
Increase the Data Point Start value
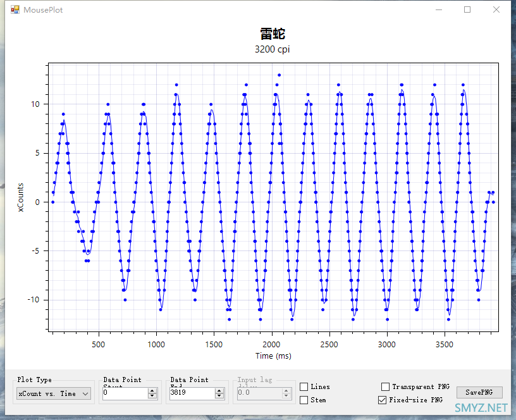point(152,391)
